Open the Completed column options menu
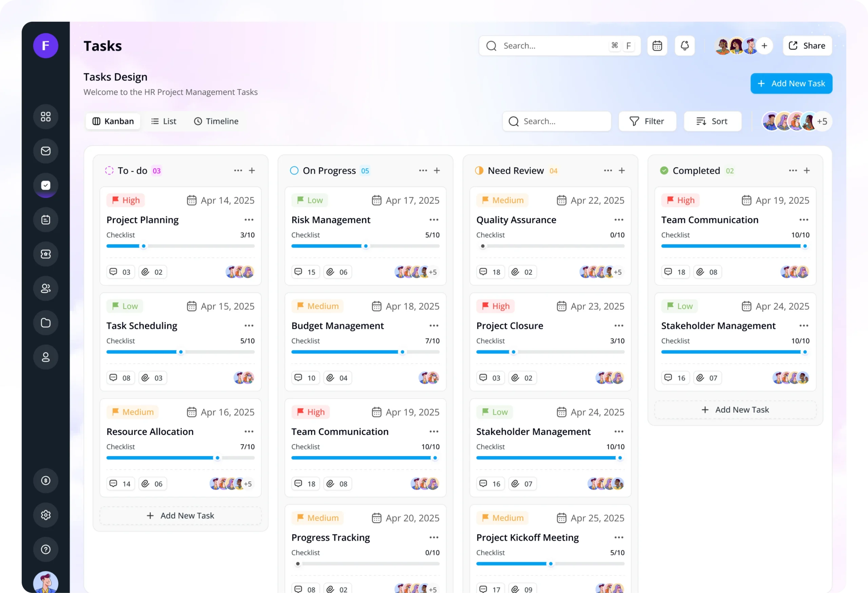 pyautogui.click(x=793, y=170)
